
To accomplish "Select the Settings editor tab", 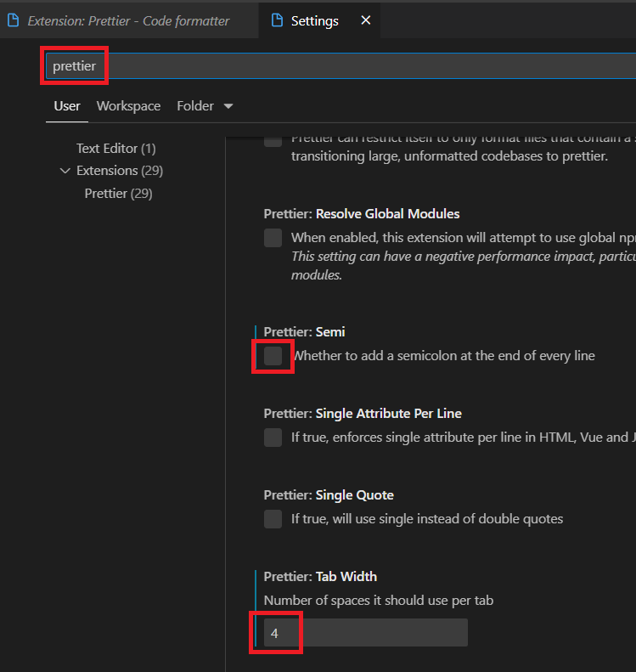I will coord(319,20).
